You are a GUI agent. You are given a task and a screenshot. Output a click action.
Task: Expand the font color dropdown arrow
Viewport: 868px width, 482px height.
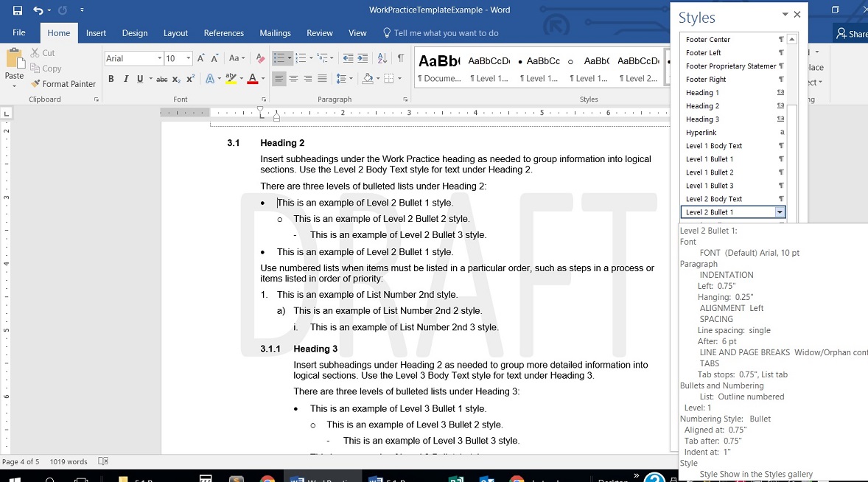click(x=263, y=79)
